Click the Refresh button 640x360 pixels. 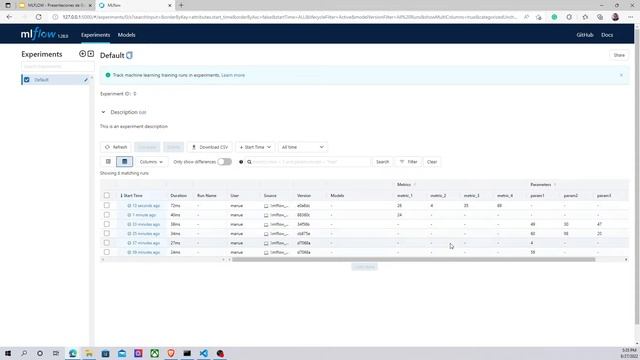point(116,147)
